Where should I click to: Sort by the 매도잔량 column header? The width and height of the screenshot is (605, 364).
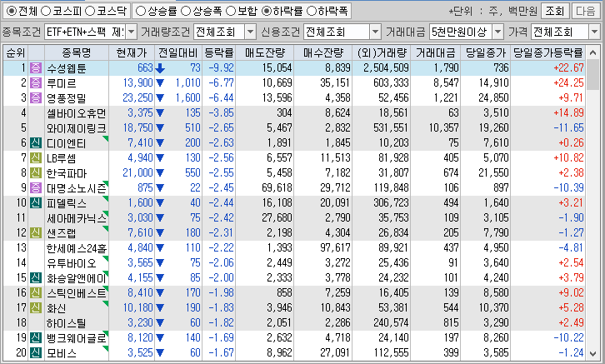tap(265, 52)
